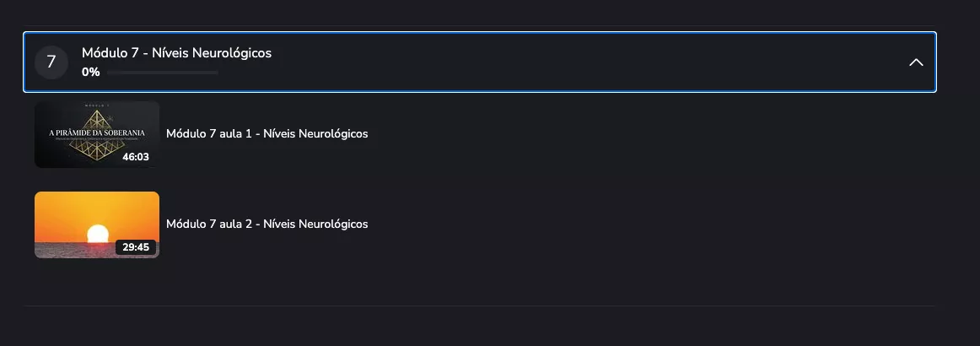Viewport: 980px width, 346px height.
Task: Click the 29:45 duration badge
Action: pyautogui.click(x=135, y=247)
